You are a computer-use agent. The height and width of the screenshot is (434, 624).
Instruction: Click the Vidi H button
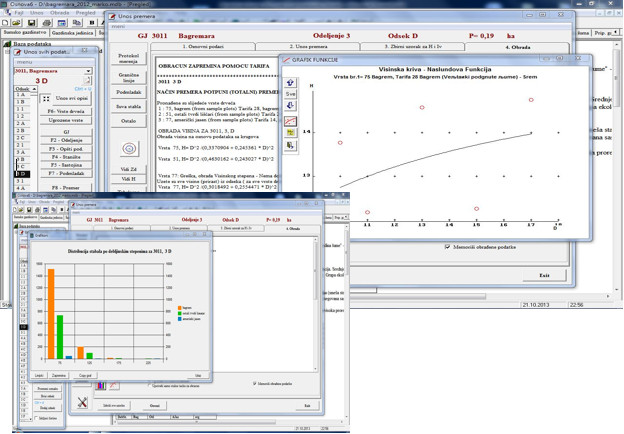click(x=129, y=179)
